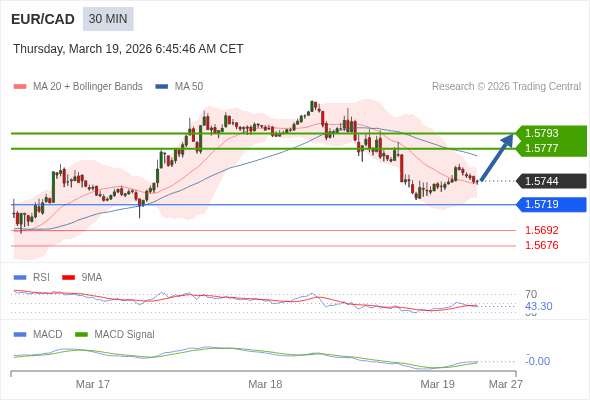Viewport: 590px width, 400px height.
Task: Click the Mar 27 date axis label
Action: pyautogui.click(x=505, y=384)
